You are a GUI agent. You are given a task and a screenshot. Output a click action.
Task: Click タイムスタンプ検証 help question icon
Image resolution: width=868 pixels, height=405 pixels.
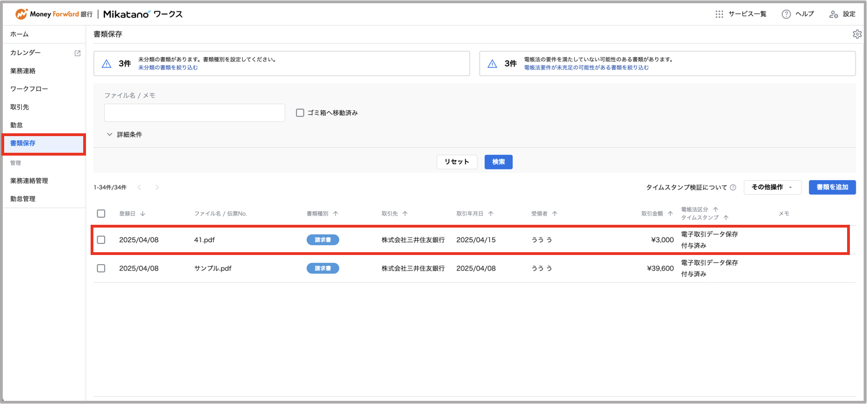tap(733, 188)
